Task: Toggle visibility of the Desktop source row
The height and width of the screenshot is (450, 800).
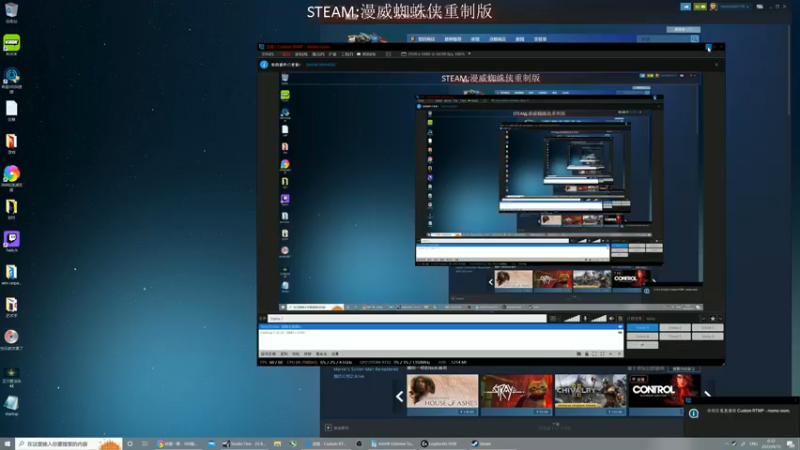Action: 620,333
